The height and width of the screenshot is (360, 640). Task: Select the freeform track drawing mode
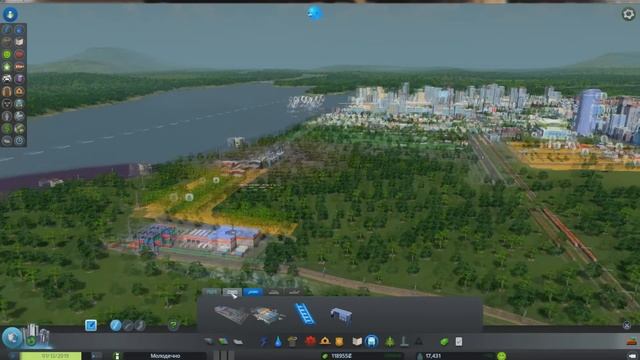[x=140, y=325]
